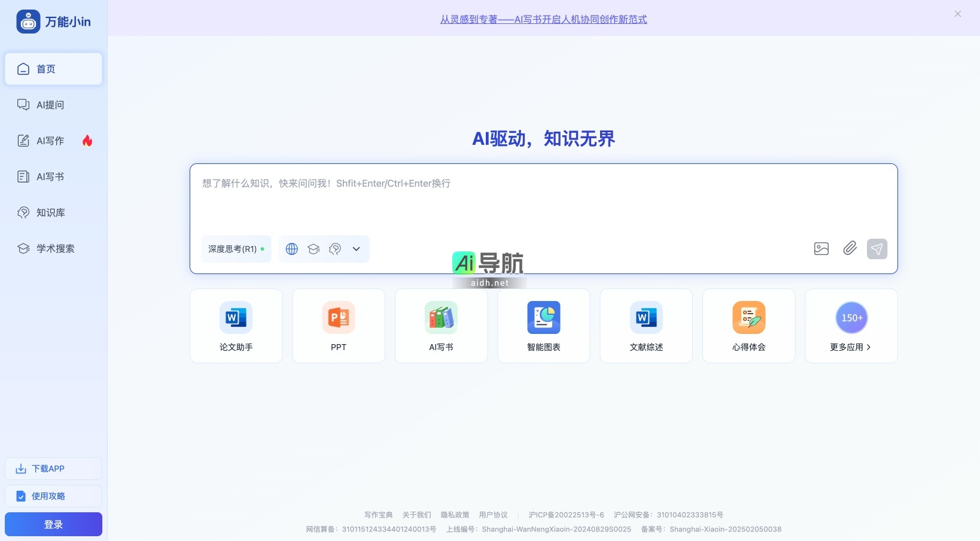Click the image upload icon
Image resolution: width=980 pixels, height=541 pixels.
click(x=821, y=248)
